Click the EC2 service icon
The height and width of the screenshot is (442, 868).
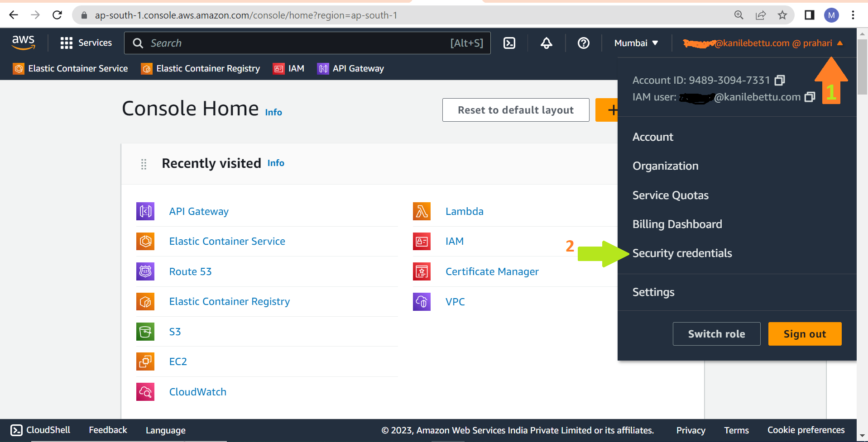tap(145, 361)
